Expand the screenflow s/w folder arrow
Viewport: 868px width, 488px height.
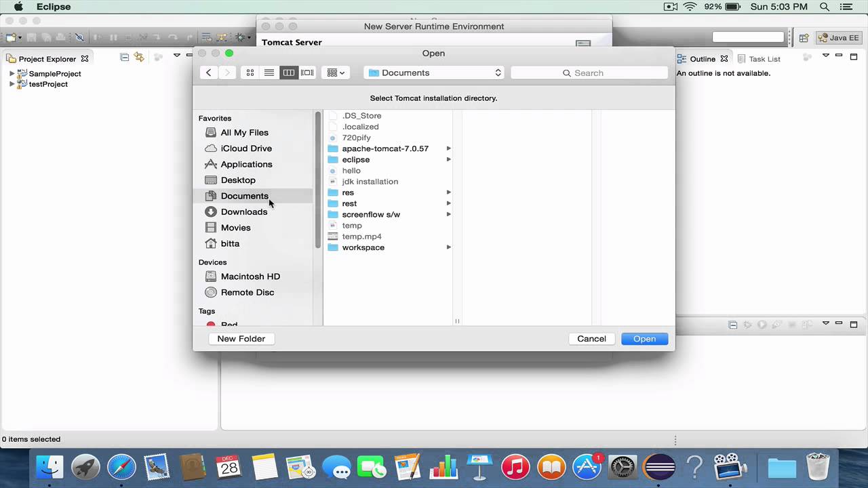(x=448, y=214)
